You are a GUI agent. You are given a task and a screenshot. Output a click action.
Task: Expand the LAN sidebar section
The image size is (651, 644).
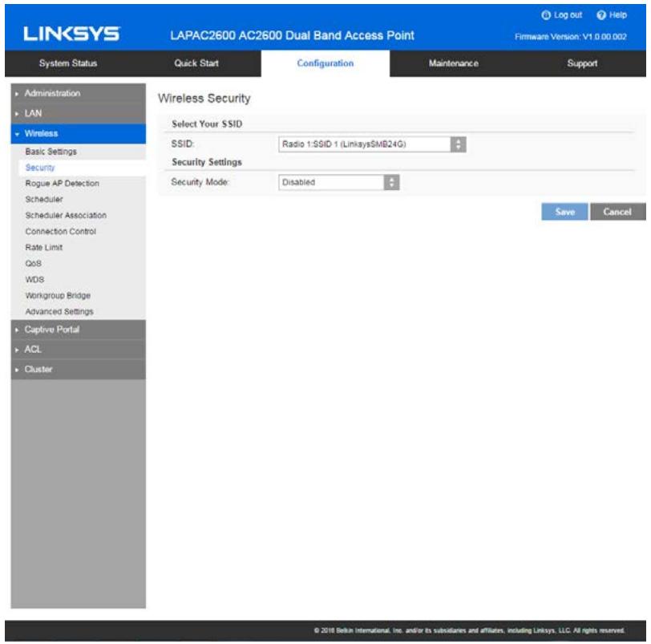(78, 113)
